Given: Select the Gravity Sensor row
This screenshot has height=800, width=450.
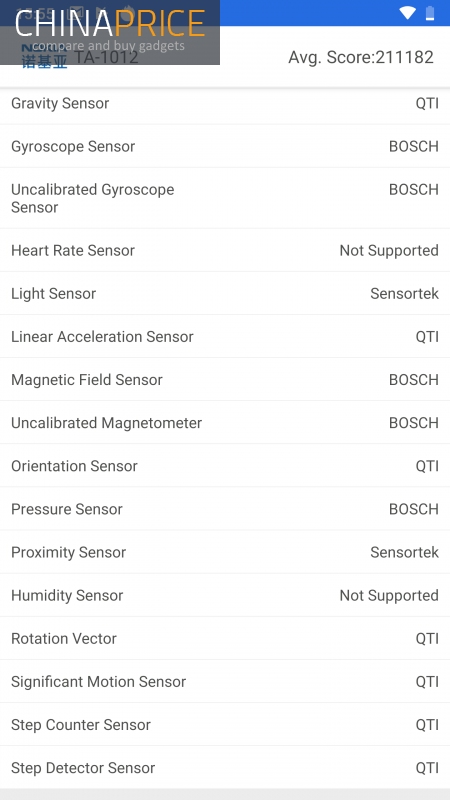Looking at the screenshot, I should click(x=225, y=104).
